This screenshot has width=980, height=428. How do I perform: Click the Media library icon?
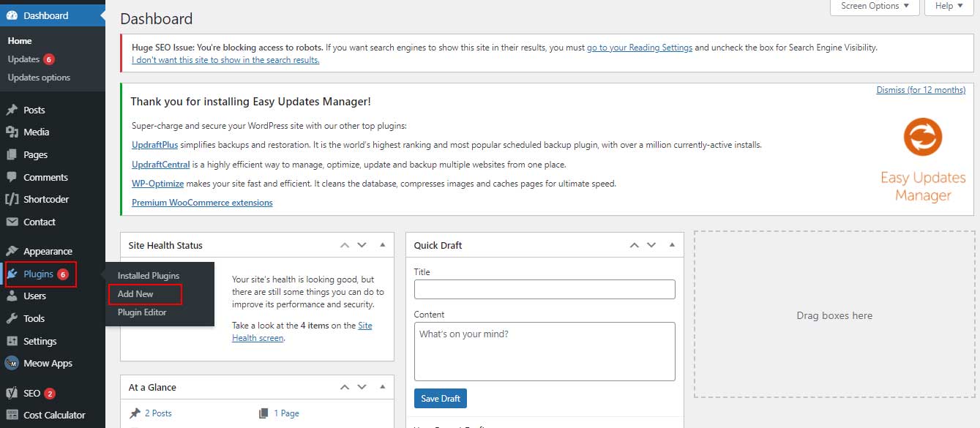12,132
